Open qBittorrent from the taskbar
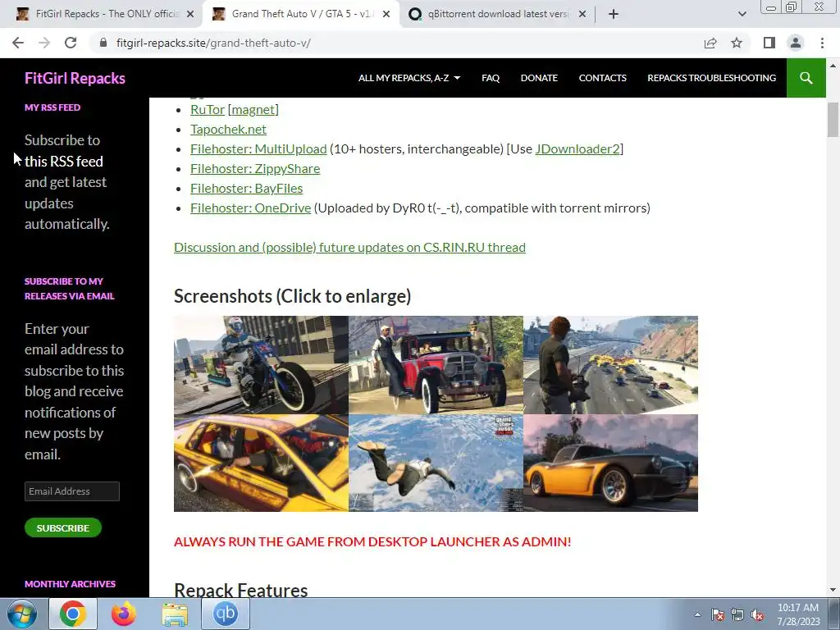The width and height of the screenshot is (840, 630). [226, 614]
